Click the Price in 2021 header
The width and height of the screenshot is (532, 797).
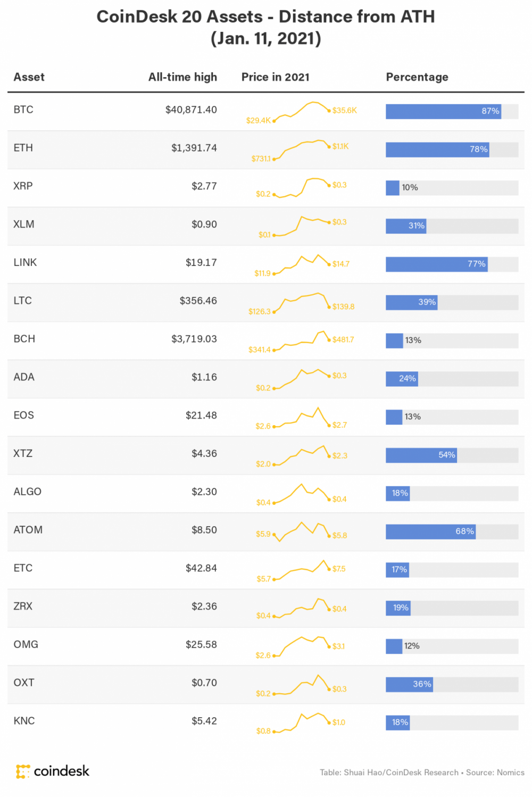(x=275, y=77)
